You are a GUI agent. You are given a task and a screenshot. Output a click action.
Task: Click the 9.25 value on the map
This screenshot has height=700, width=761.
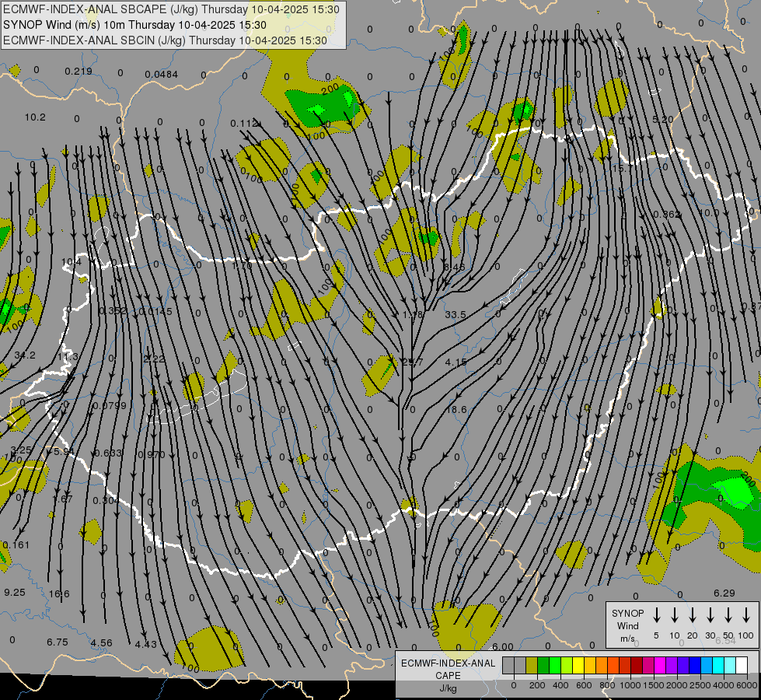pyautogui.click(x=15, y=592)
